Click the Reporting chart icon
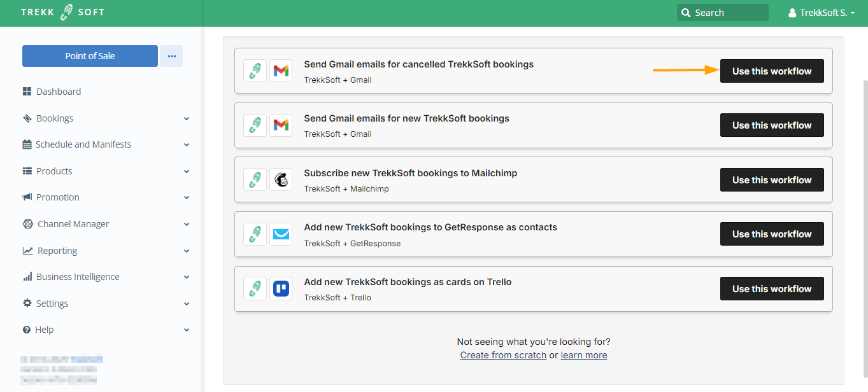The width and height of the screenshot is (868, 392). pos(27,251)
